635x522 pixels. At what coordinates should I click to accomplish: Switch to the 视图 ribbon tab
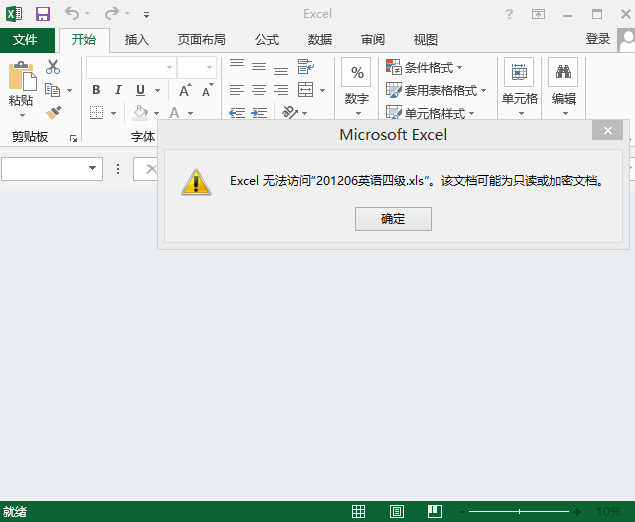tap(426, 40)
